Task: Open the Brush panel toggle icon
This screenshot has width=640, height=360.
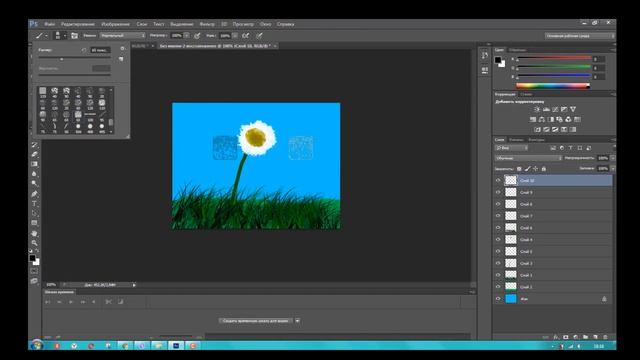Action: tap(74, 36)
